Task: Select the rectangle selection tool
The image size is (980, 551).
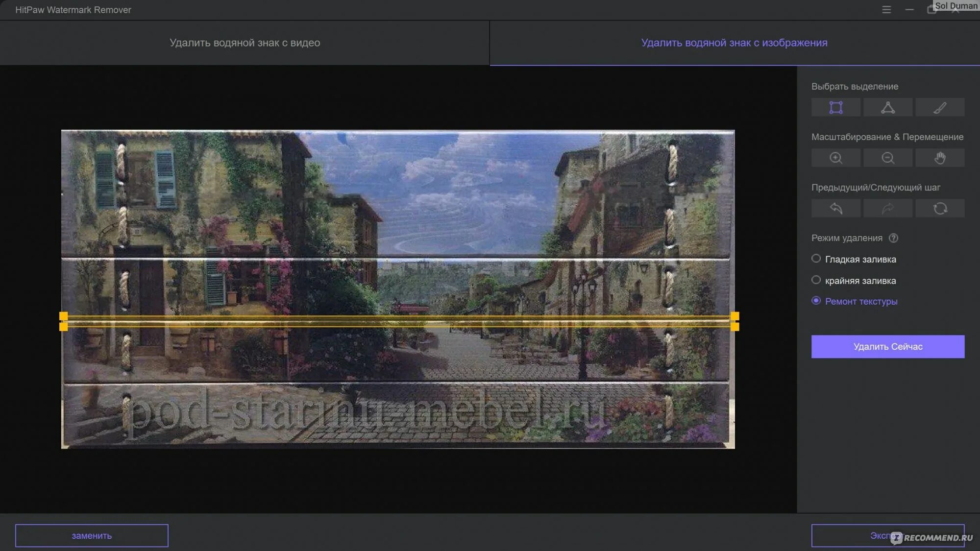Action: (835, 107)
